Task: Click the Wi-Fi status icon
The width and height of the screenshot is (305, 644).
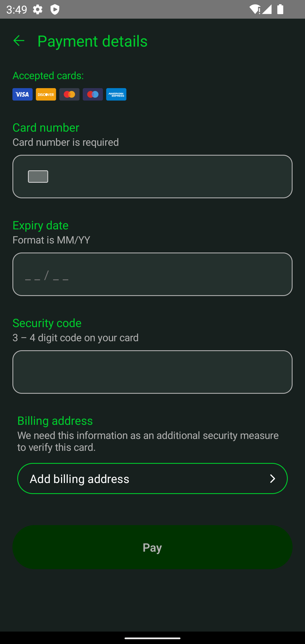Action: pos(255,9)
